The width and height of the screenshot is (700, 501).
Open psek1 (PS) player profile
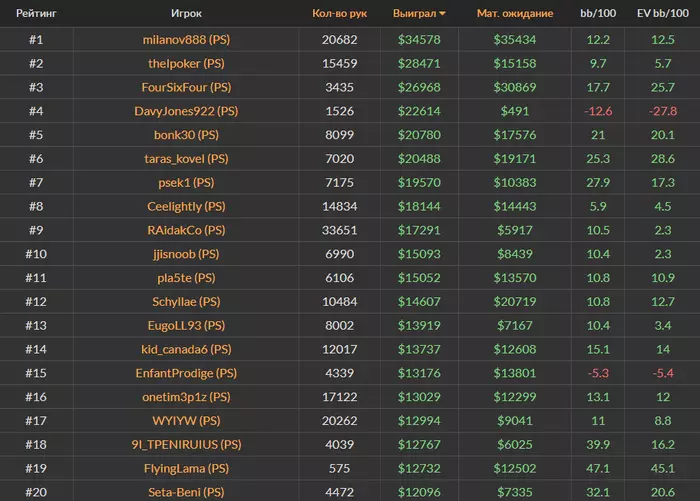pyautogui.click(x=186, y=183)
